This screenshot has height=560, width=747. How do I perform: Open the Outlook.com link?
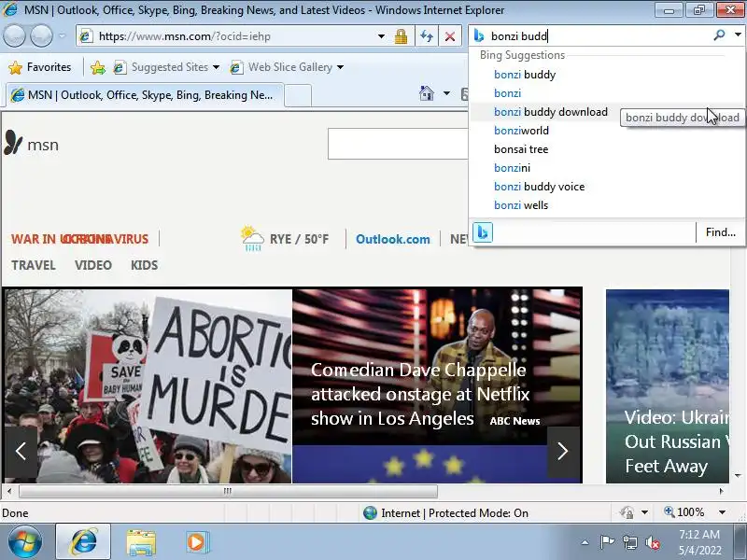point(393,239)
